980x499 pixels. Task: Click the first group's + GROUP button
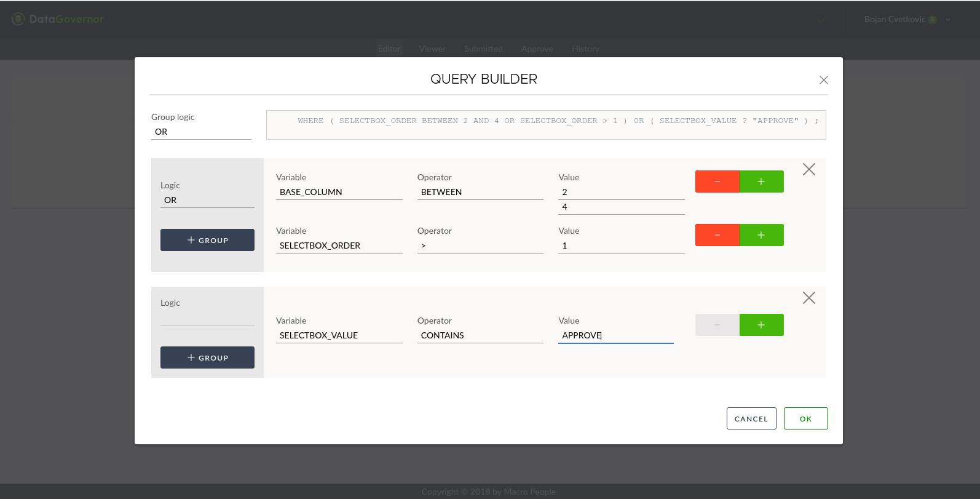coord(207,240)
